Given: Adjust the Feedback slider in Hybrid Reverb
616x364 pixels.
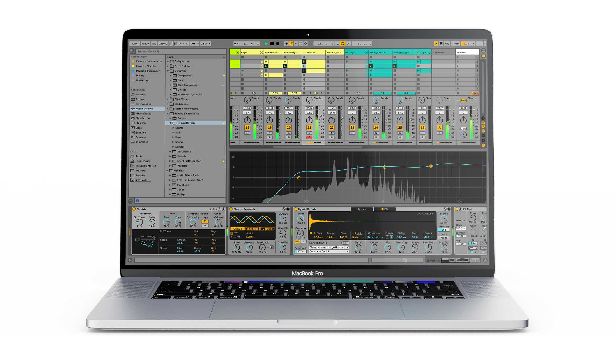Looking at the screenshot, I should [x=300, y=251].
